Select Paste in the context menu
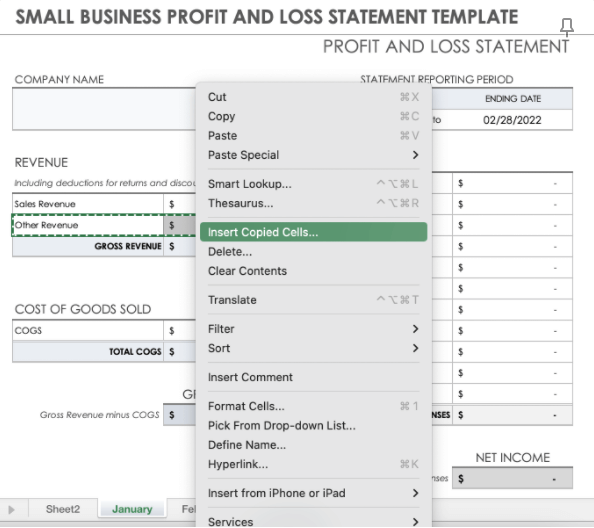 313,136
